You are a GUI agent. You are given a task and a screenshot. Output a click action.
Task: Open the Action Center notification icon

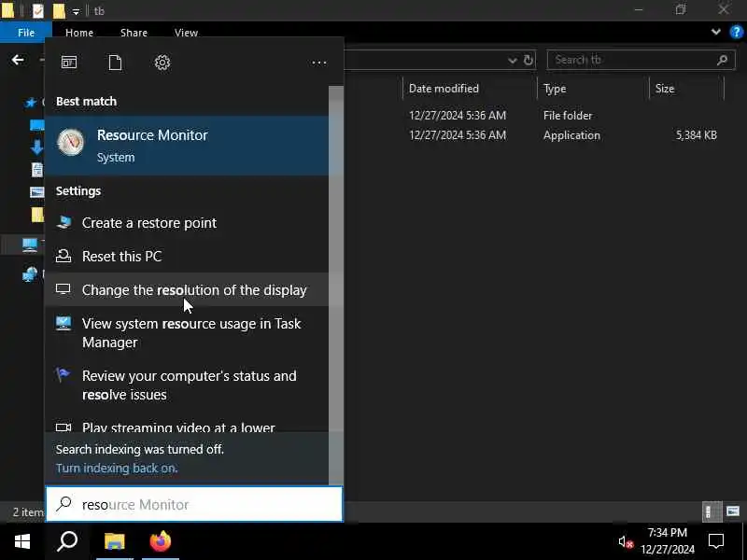coord(716,541)
